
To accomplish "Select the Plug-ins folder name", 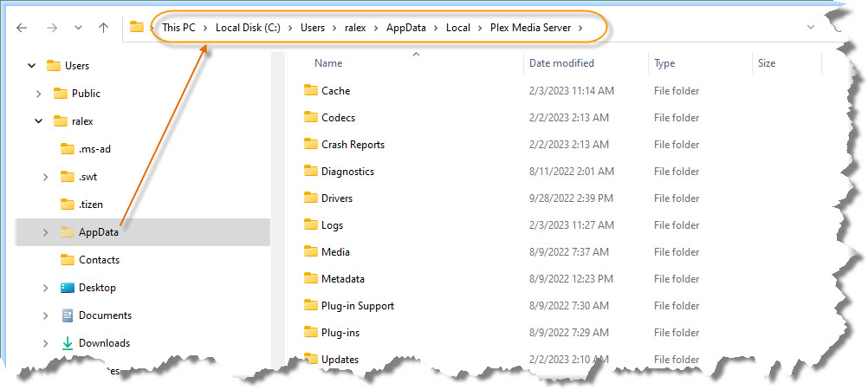I will pyautogui.click(x=340, y=333).
